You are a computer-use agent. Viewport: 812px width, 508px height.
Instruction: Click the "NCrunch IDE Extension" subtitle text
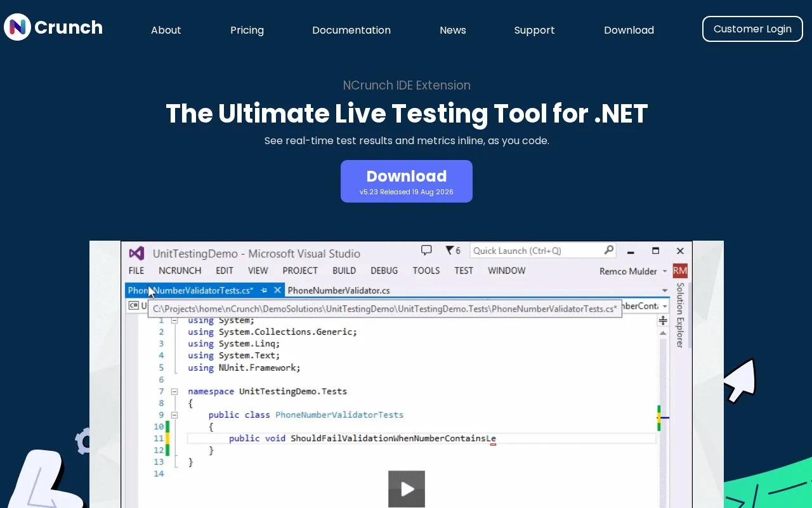tap(407, 85)
